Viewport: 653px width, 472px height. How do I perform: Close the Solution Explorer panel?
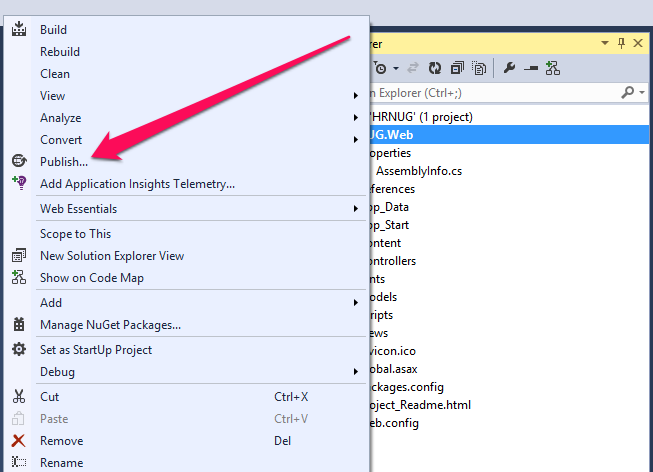638,43
